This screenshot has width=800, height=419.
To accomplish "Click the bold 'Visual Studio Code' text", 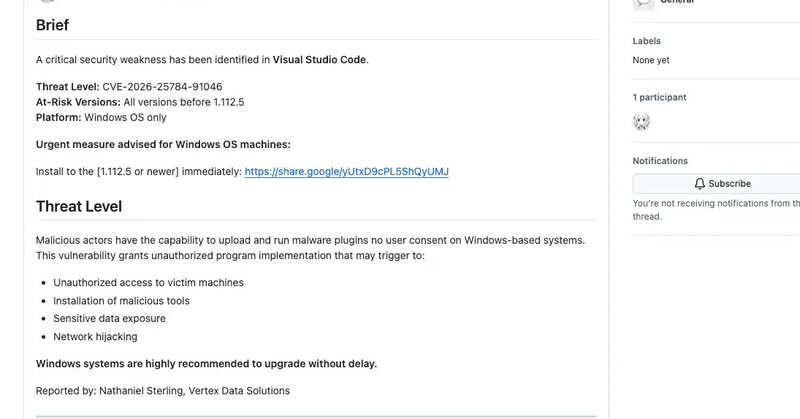I will [x=320, y=60].
